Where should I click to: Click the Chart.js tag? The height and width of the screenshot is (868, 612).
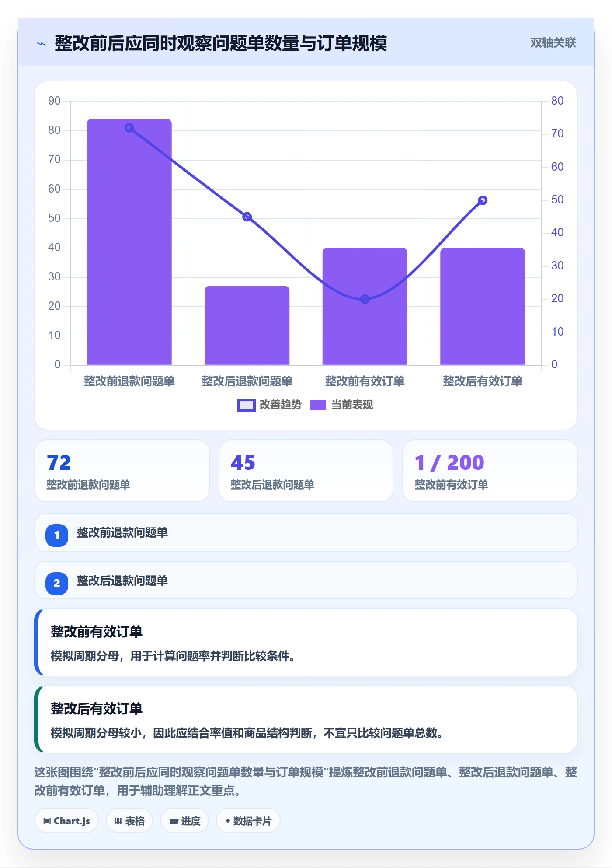pos(66,821)
